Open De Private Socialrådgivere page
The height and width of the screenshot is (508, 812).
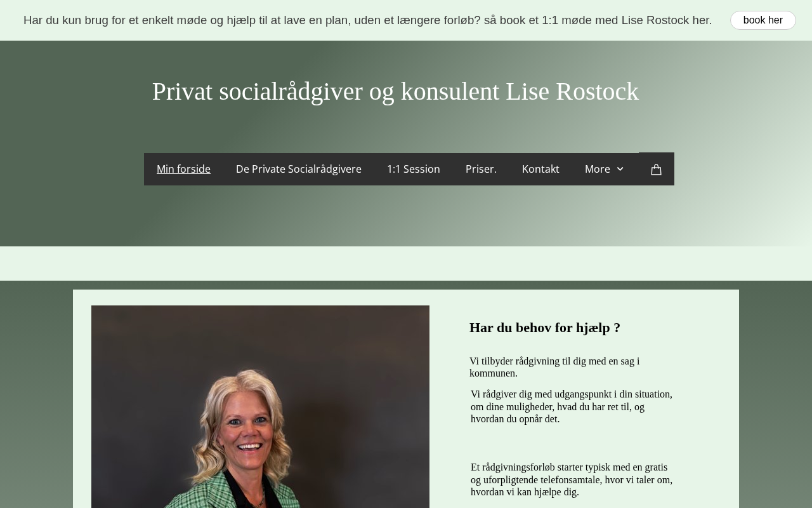tap(299, 169)
